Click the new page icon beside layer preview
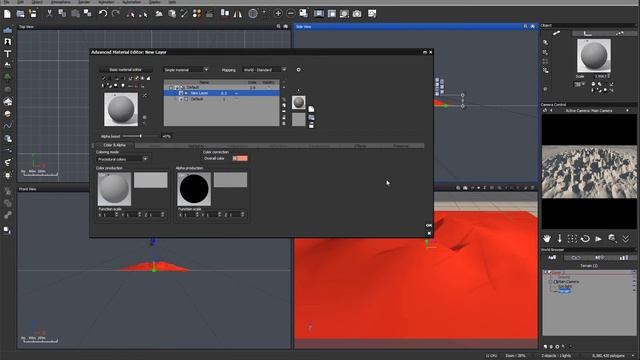 311,109
